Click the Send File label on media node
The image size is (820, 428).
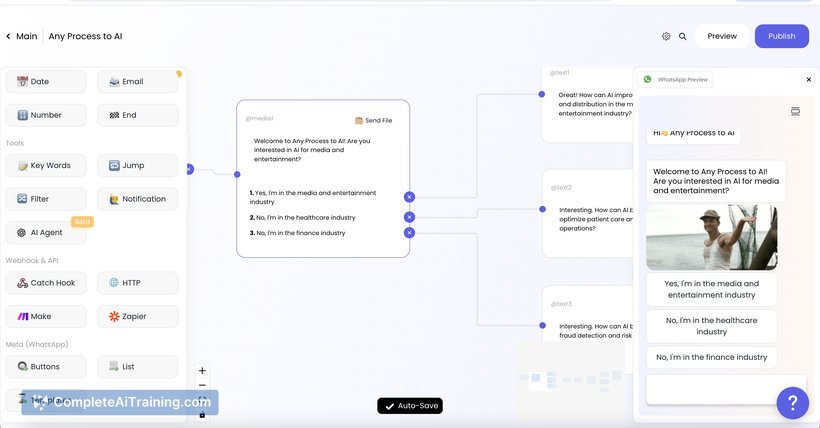tap(373, 120)
